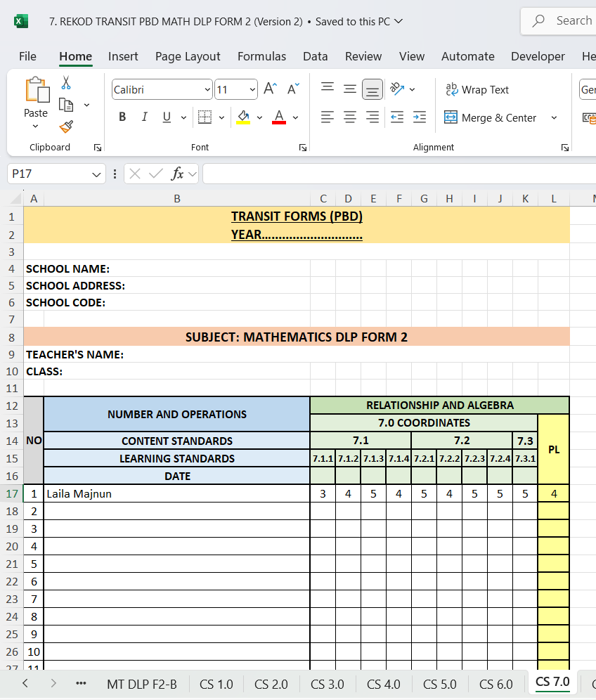Expand the Orientation options arrow
Viewport: 596px width, 700px height.
pos(412,89)
